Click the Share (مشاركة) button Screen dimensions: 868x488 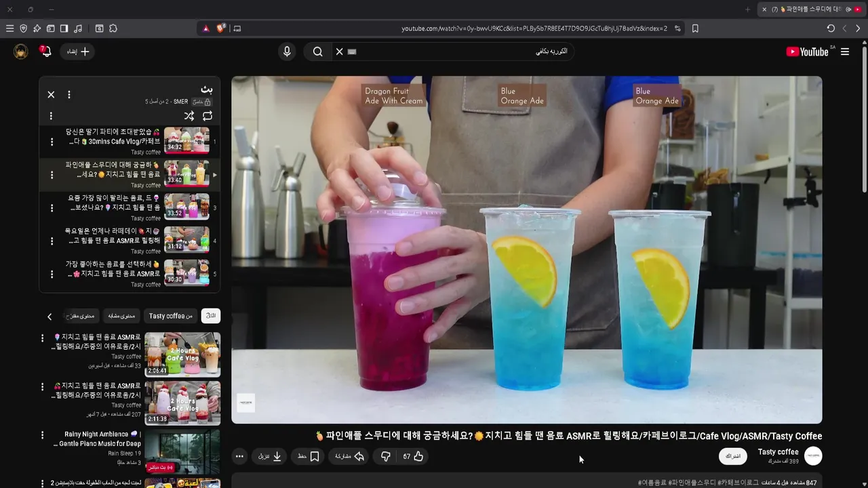click(x=349, y=456)
